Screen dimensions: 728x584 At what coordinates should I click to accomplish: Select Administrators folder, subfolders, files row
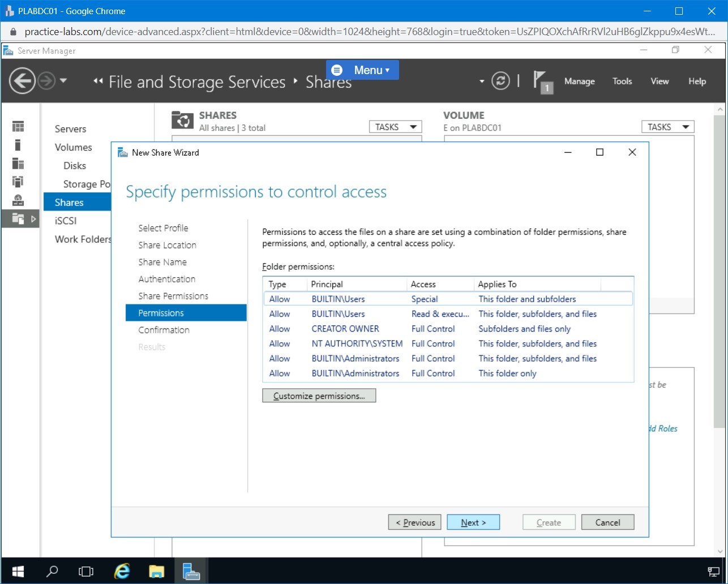tap(448, 358)
